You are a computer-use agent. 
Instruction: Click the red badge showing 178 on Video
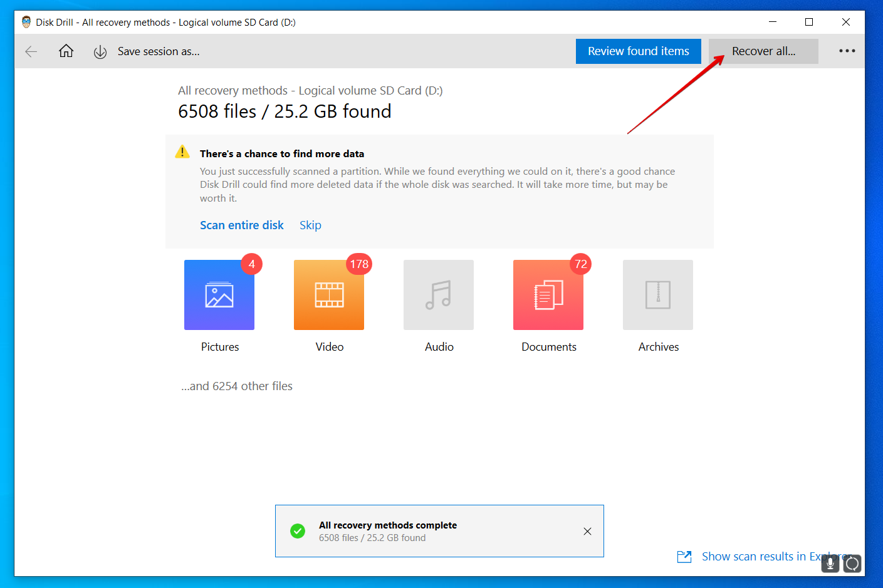tap(359, 264)
